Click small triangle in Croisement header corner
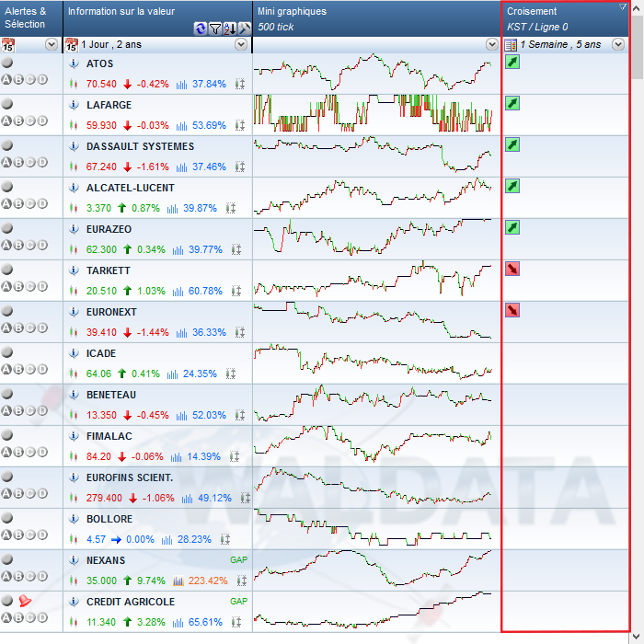The width and height of the screenshot is (644, 644). pyautogui.click(x=623, y=6)
